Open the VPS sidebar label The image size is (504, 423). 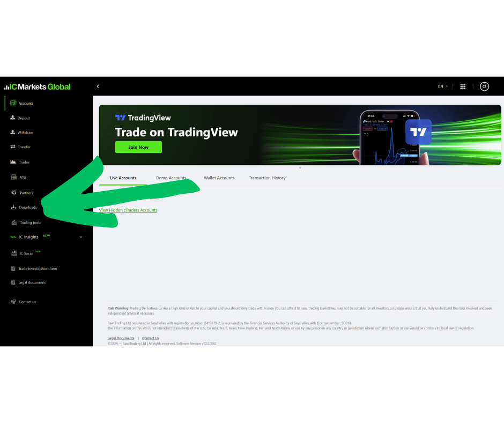point(23,177)
